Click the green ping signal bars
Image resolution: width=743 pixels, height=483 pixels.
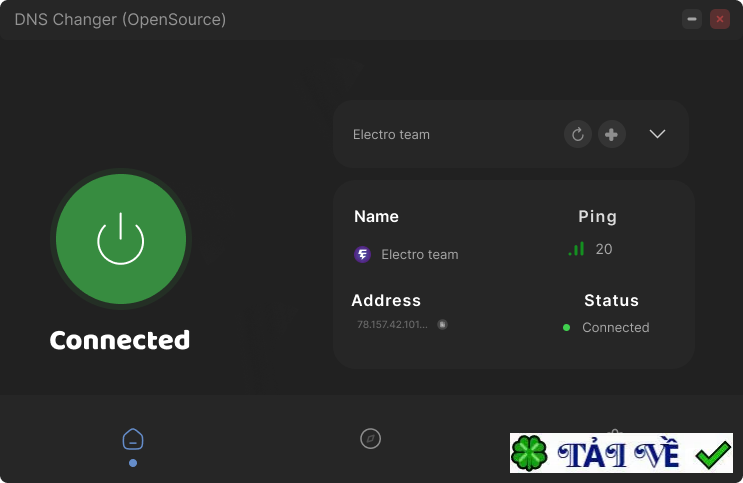(x=577, y=249)
